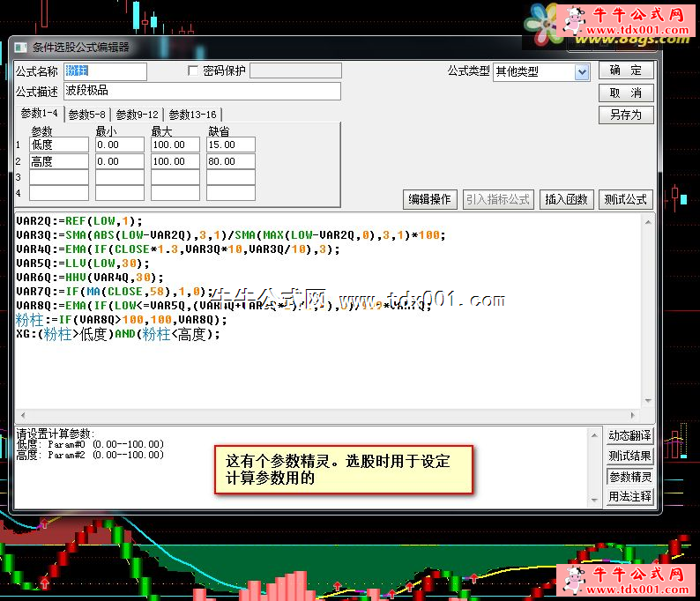Click the code editor scroll-up arrow

click(648, 222)
